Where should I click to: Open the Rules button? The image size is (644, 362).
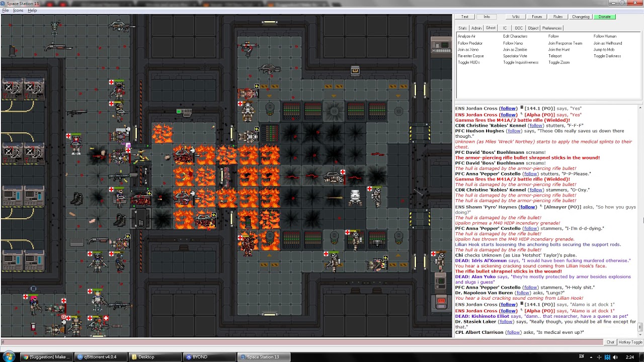tap(558, 17)
